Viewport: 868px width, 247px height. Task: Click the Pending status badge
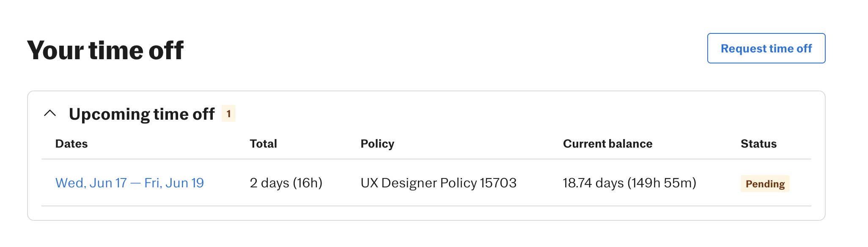[764, 184]
